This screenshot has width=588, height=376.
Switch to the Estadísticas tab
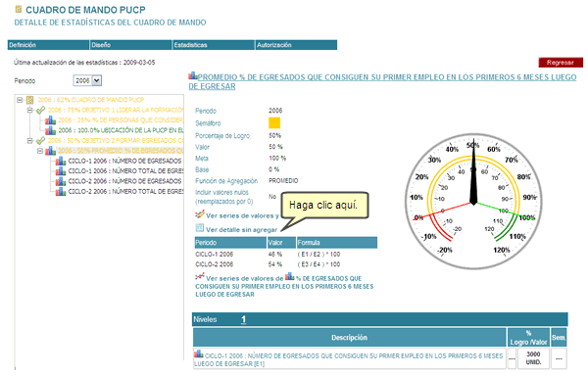(x=214, y=45)
